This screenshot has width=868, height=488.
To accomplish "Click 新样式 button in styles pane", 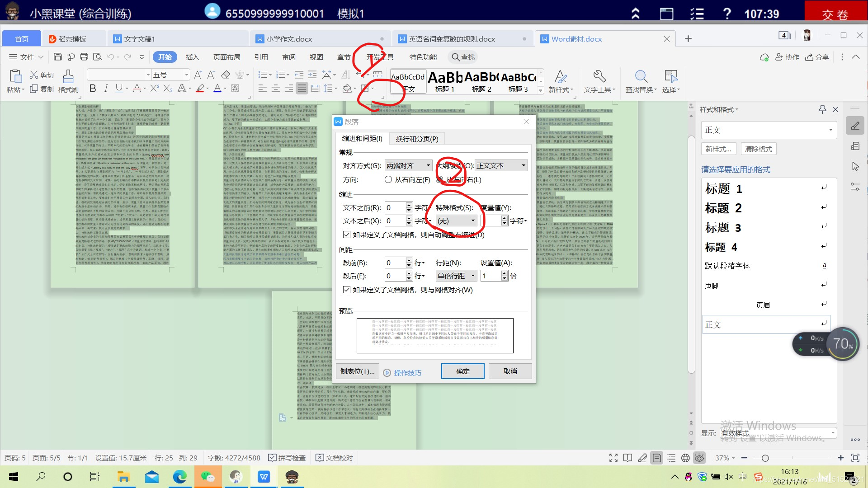I will tap(719, 149).
